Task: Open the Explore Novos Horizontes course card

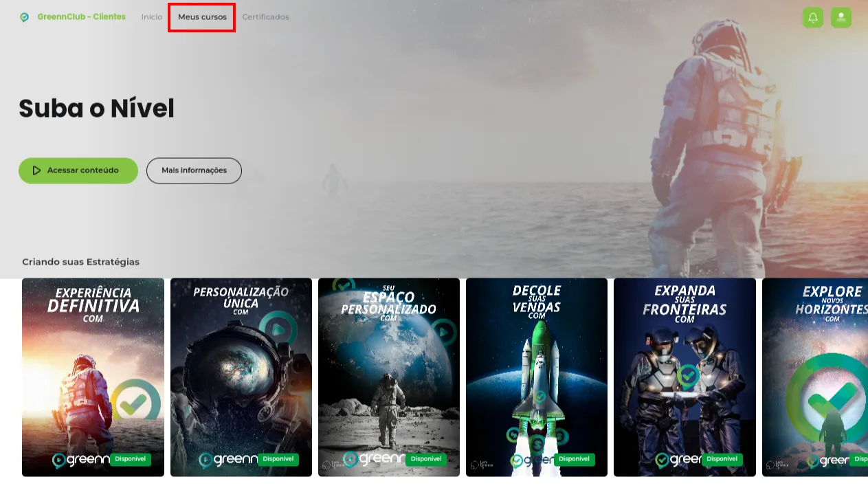Action: coord(815,377)
